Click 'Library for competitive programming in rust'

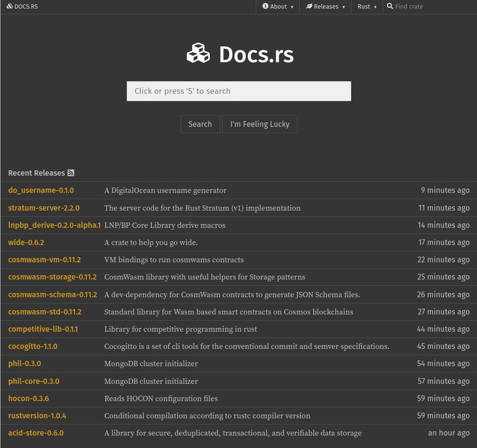(181, 329)
